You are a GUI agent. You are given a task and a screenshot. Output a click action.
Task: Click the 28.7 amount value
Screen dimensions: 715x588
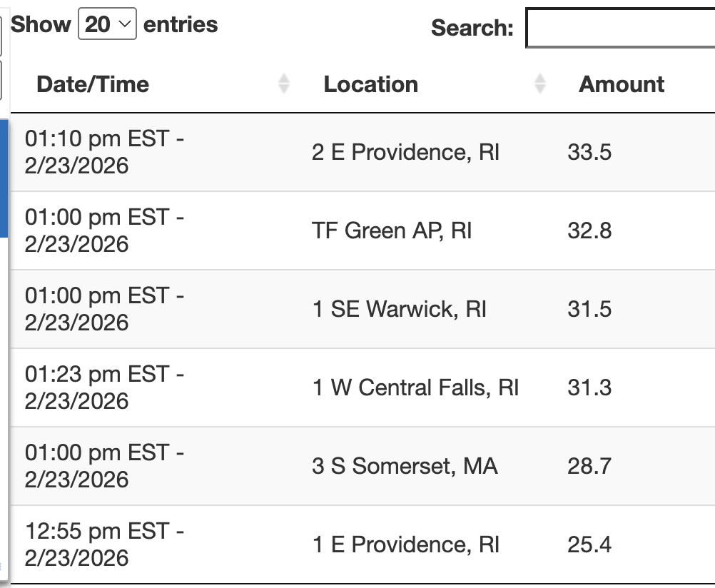coord(589,466)
